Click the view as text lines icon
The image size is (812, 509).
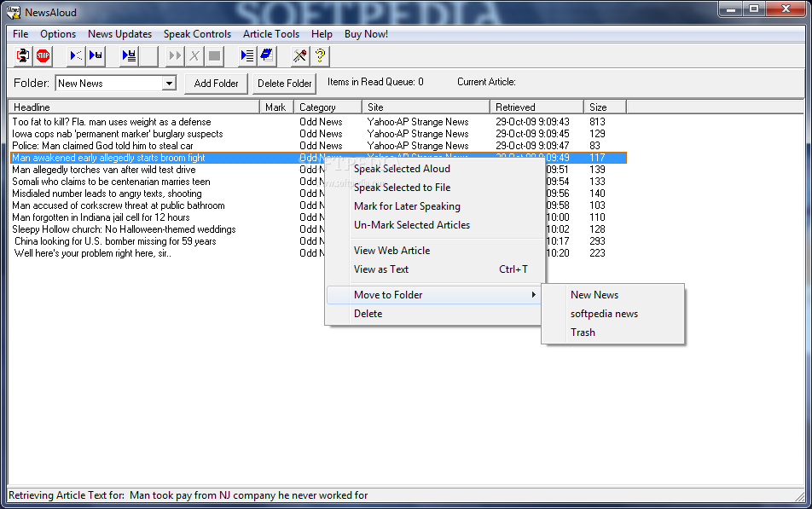tap(247, 55)
